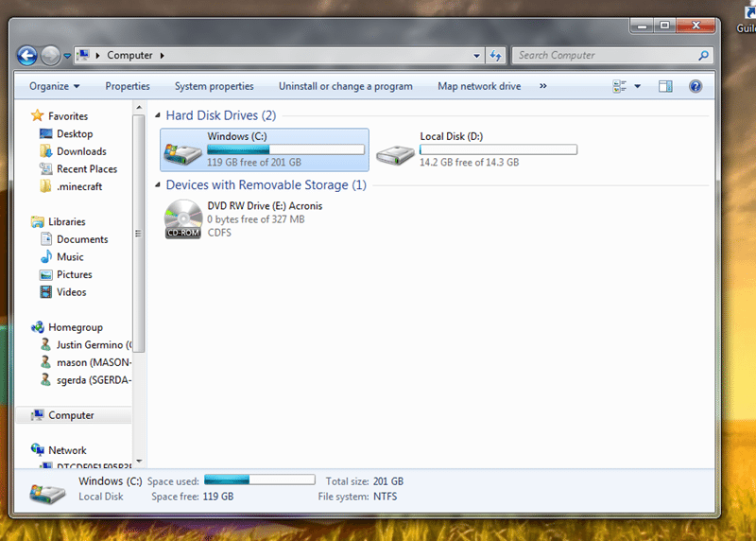
Task: Open the Pictures library
Action: [x=75, y=274]
